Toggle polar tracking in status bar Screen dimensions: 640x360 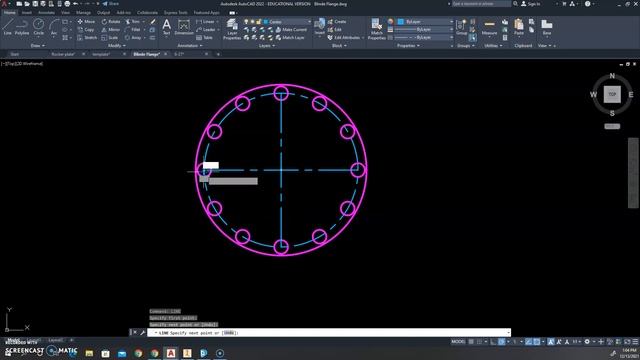(x=502, y=342)
